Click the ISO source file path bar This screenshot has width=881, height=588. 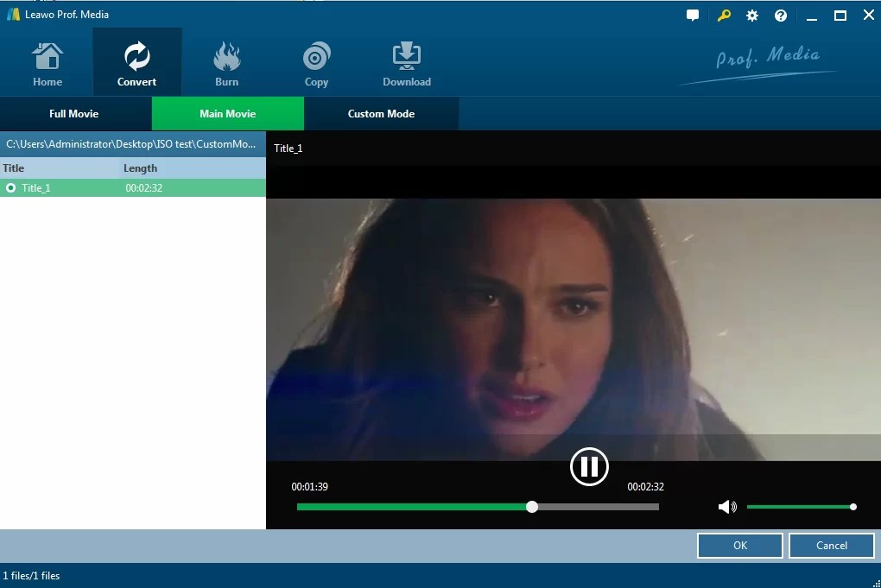coord(133,143)
